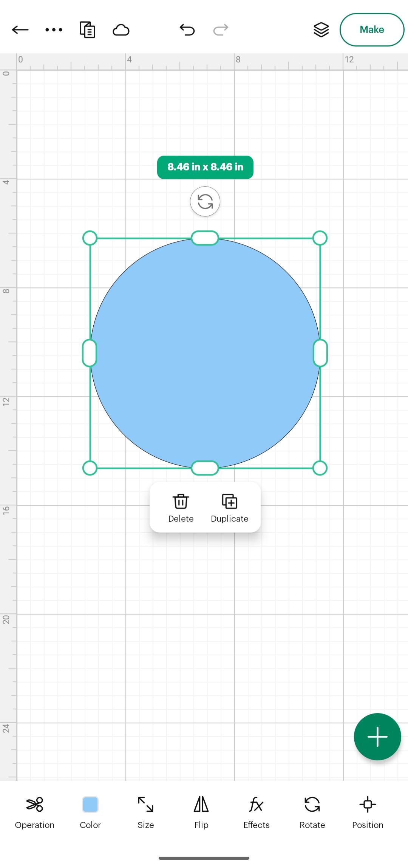Select the bottom-right corner resize handle
This screenshot has height=868, width=408.
pos(320,468)
